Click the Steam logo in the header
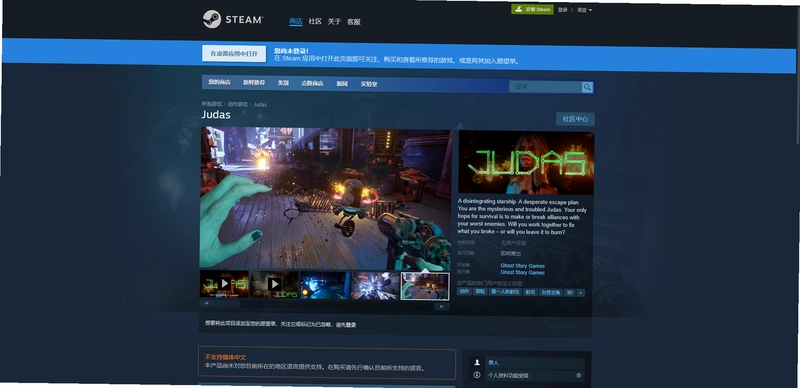The height and width of the screenshot is (388, 800). tap(233, 19)
